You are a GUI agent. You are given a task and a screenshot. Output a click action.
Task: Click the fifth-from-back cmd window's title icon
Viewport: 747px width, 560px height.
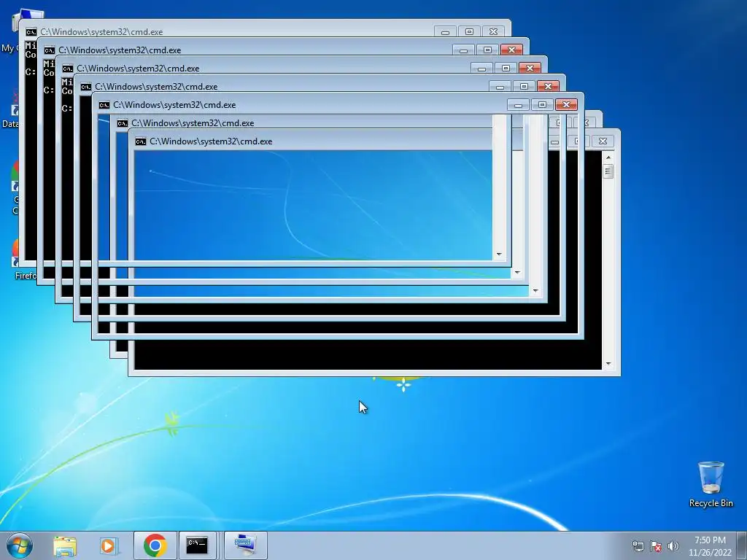[x=104, y=105]
